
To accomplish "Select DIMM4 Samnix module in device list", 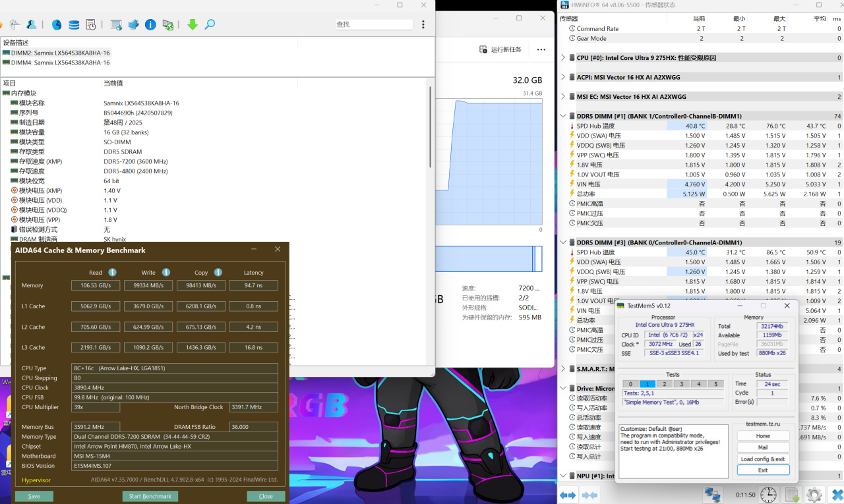I will point(60,63).
